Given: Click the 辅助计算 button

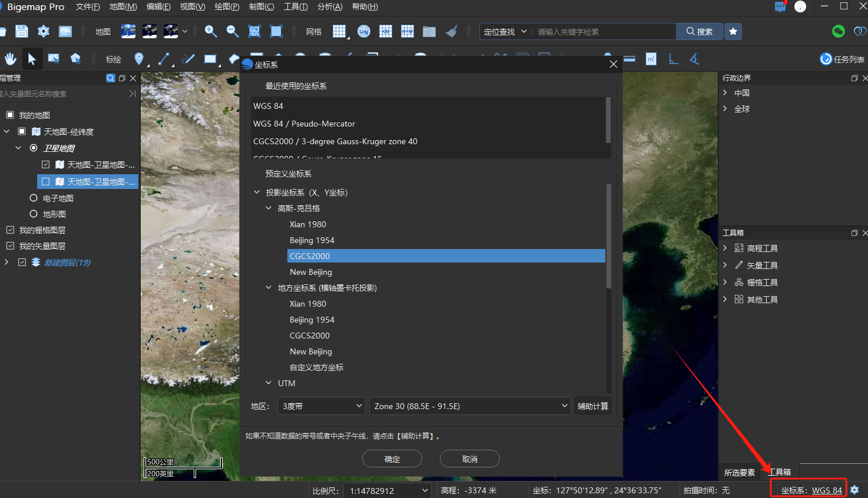Looking at the screenshot, I should tap(593, 406).
